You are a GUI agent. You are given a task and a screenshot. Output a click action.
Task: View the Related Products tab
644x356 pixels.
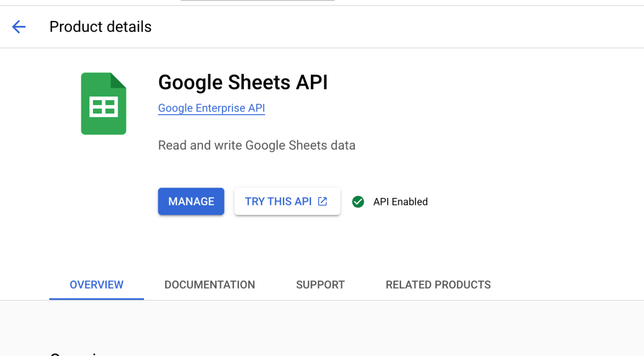point(438,285)
